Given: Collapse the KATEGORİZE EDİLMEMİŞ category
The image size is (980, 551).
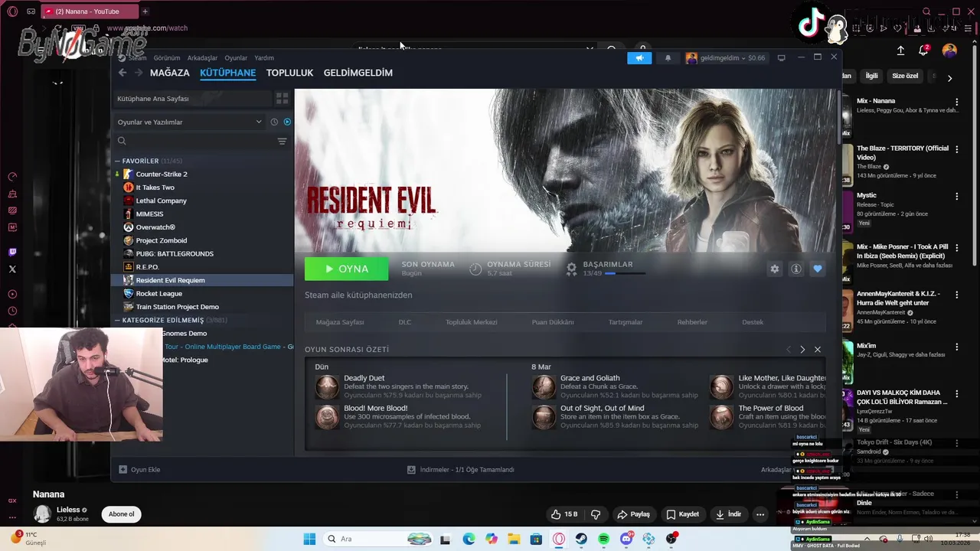Looking at the screenshot, I should point(117,321).
